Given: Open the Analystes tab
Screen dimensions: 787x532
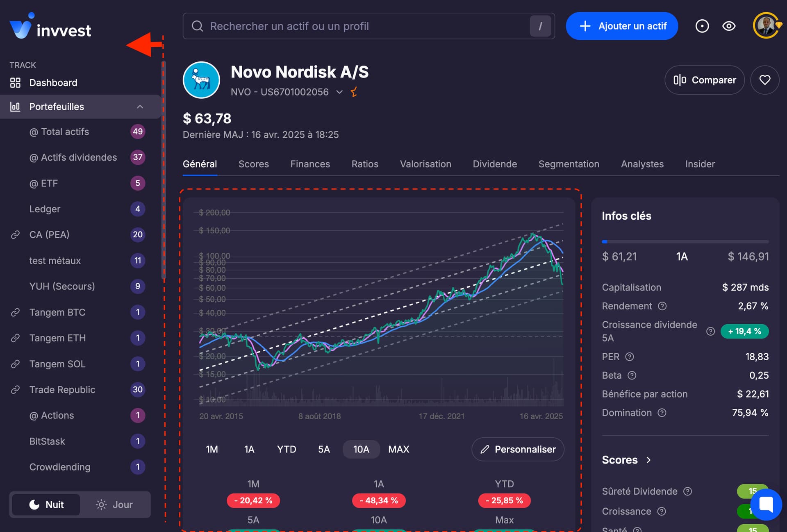Looking at the screenshot, I should 642,164.
